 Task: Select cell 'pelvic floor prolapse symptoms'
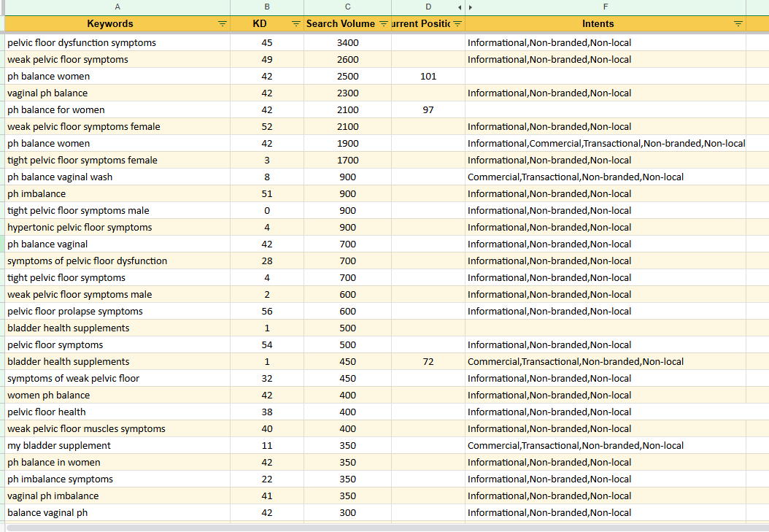(x=117, y=312)
